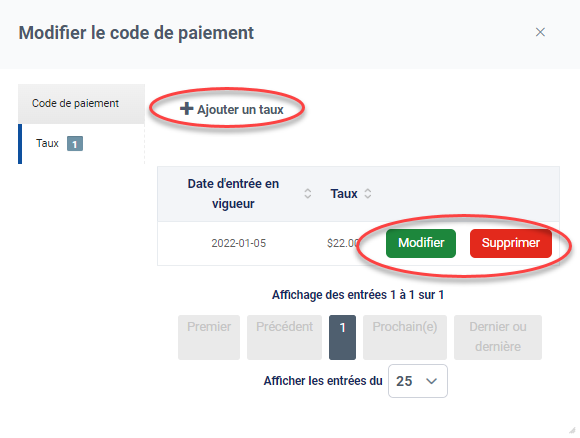Sort by Taux column arrows
580x438 pixels.
368,193
